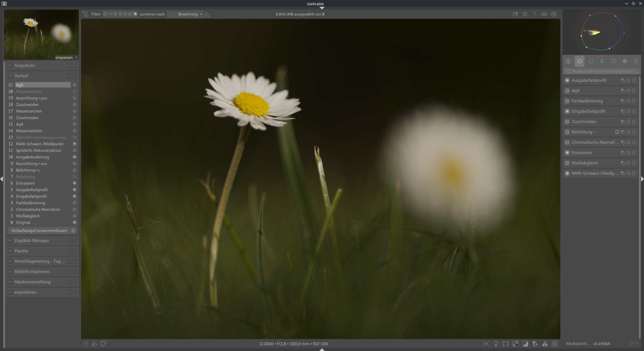Click the filter funnel icon

click(x=85, y=14)
